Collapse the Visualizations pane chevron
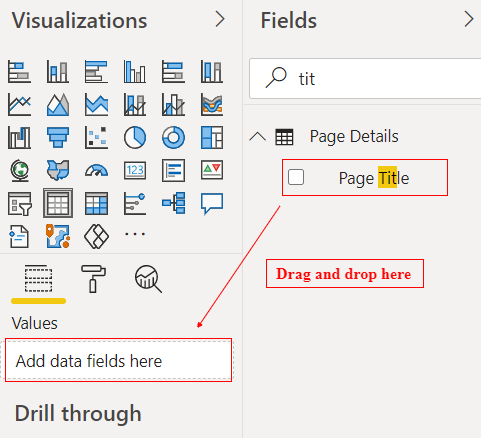The width and height of the screenshot is (481, 438). click(x=220, y=19)
